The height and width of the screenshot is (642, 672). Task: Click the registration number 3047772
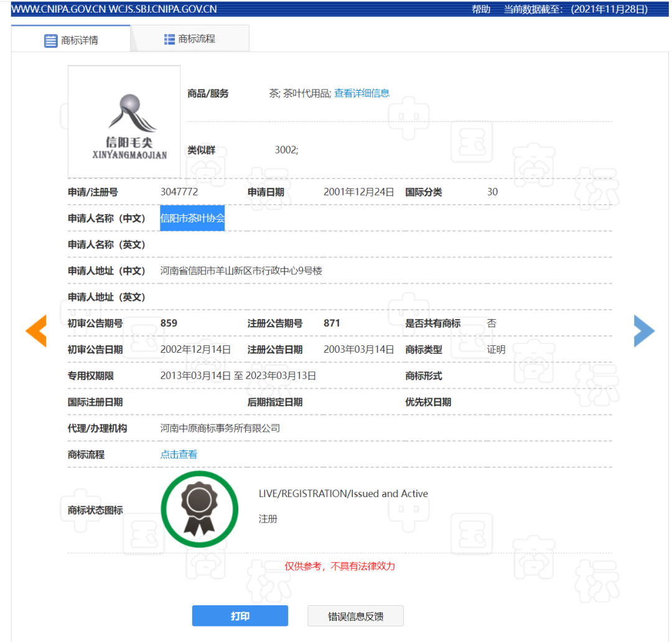click(179, 192)
